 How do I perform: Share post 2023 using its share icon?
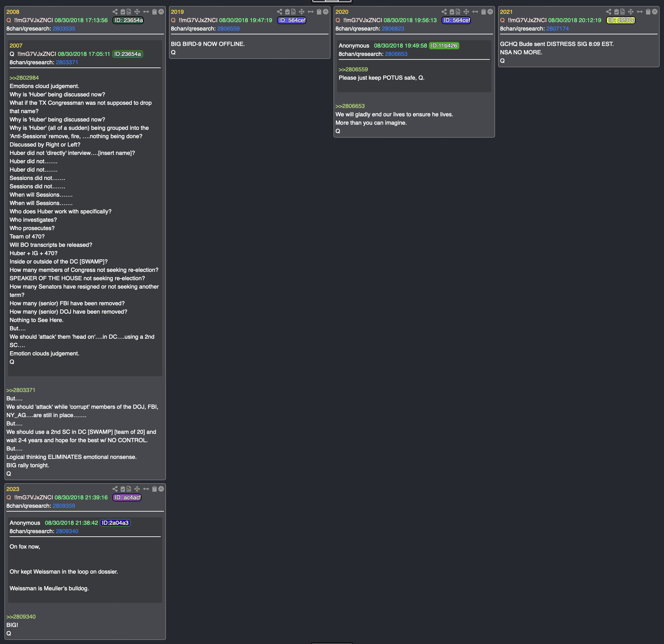pos(115,489)
